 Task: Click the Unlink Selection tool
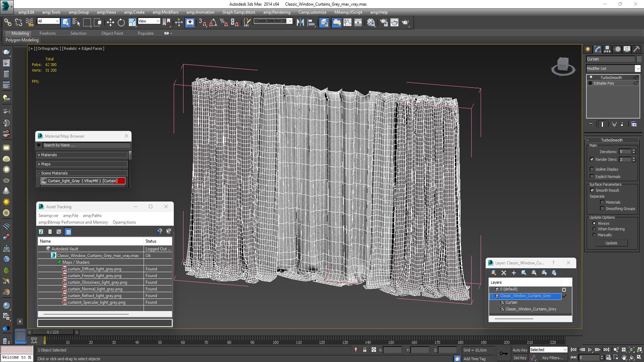point(18,22)
